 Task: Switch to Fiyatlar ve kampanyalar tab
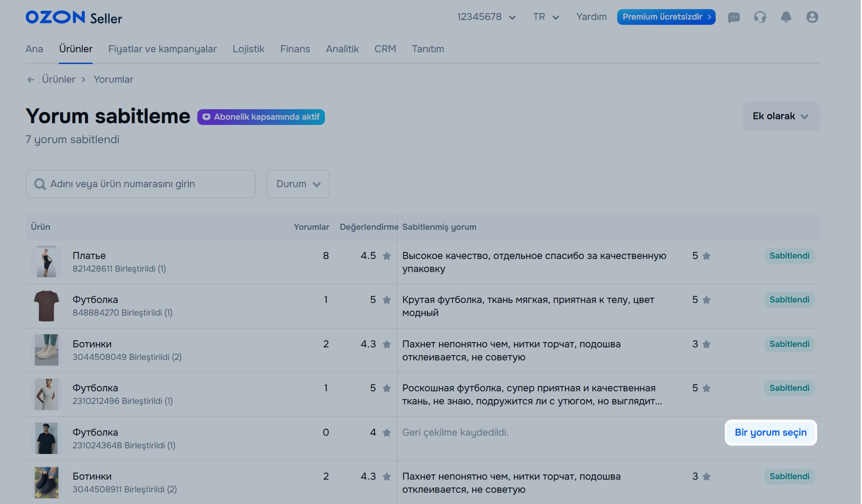pyautogui.click(x=162, y=49)
